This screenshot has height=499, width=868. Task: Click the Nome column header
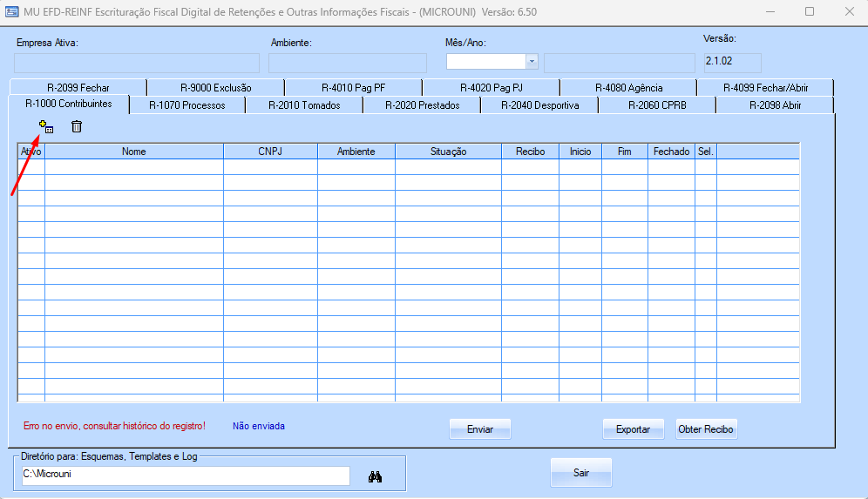(134, 152)
